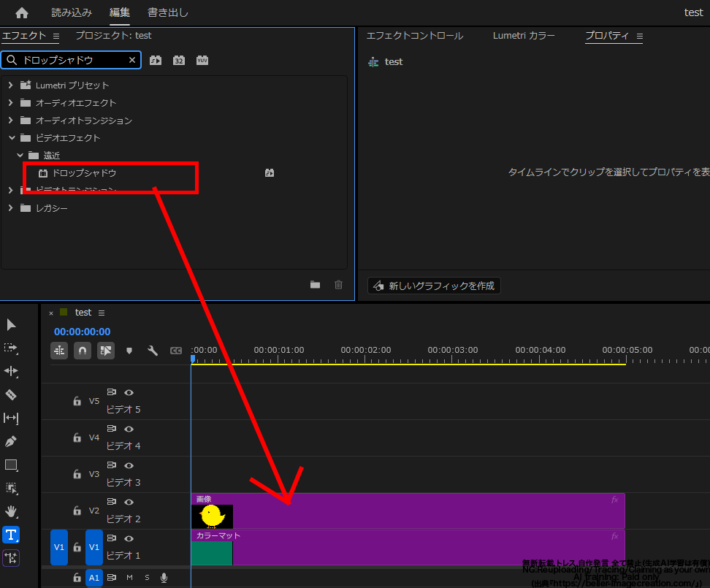
Task: Toggle lock on V5 track
Action: coord(77,401)
